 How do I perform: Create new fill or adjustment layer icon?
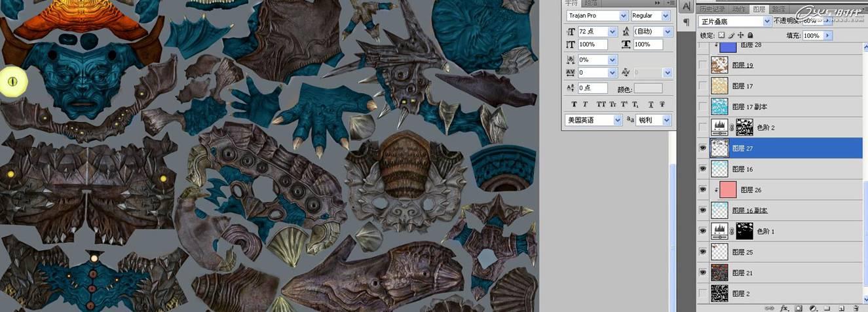click(x=812, y=307)
